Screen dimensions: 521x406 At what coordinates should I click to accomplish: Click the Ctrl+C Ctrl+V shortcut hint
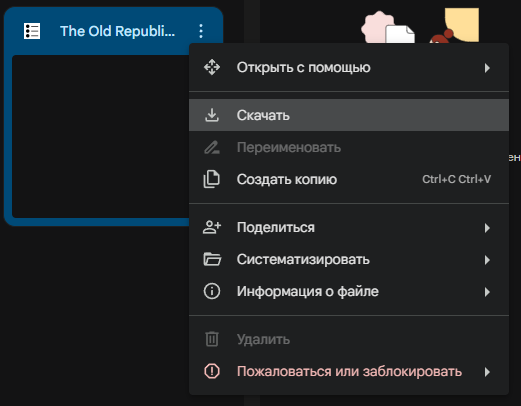click(456, 179)
